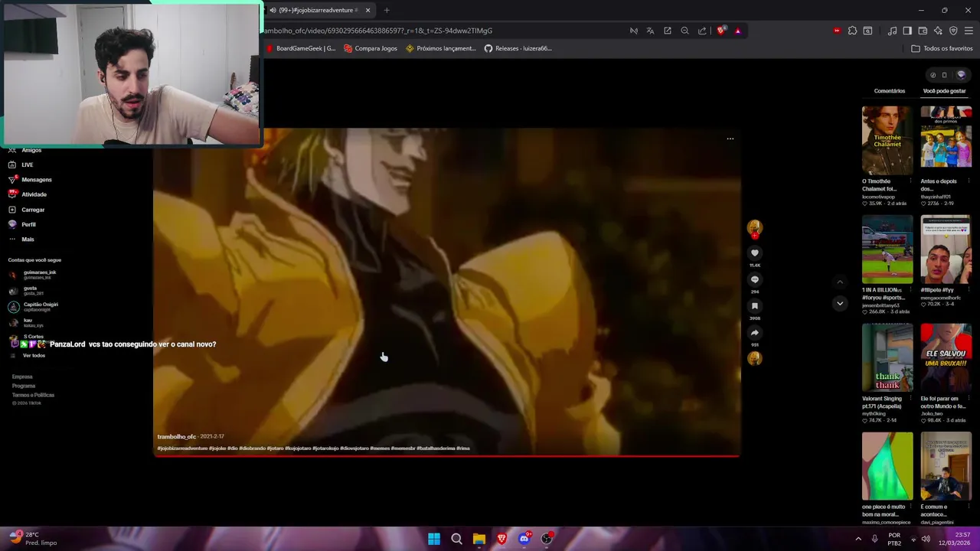Open one piece suggested video thumbnail

coord(887,466)
